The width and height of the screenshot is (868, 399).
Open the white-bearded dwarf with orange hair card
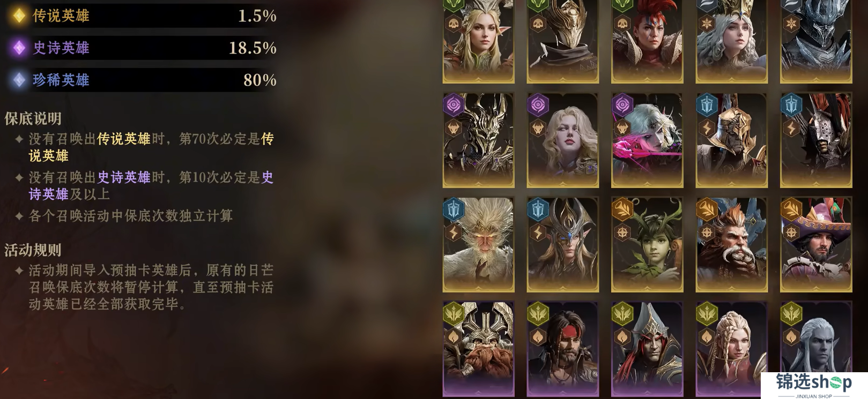click(x=732, y=245)
